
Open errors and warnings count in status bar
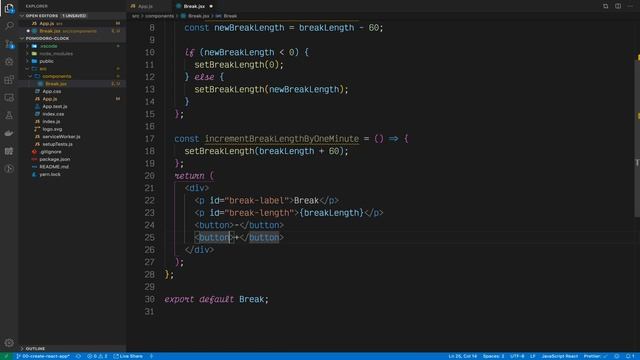pyautogui.click(x=97, y=356)
